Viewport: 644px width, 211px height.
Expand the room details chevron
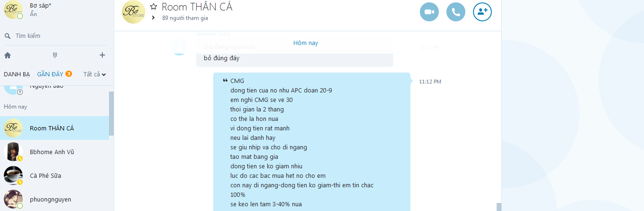153,18
